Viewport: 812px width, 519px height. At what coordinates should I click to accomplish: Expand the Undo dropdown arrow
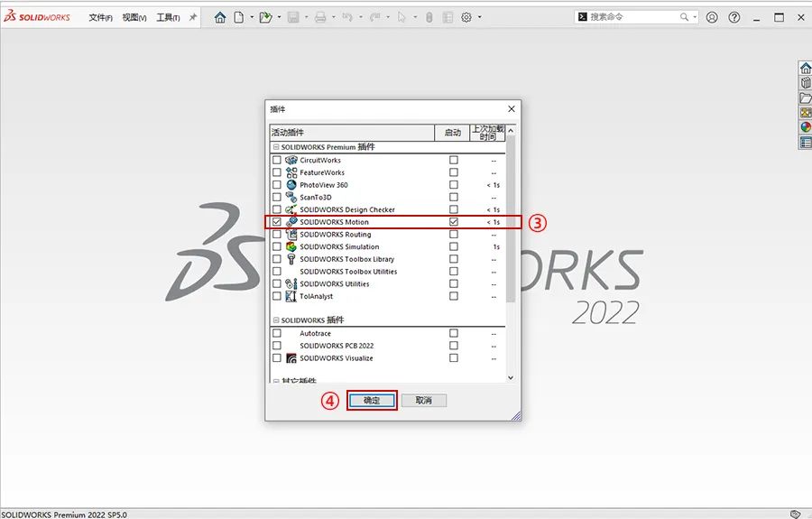click(360, 17)
